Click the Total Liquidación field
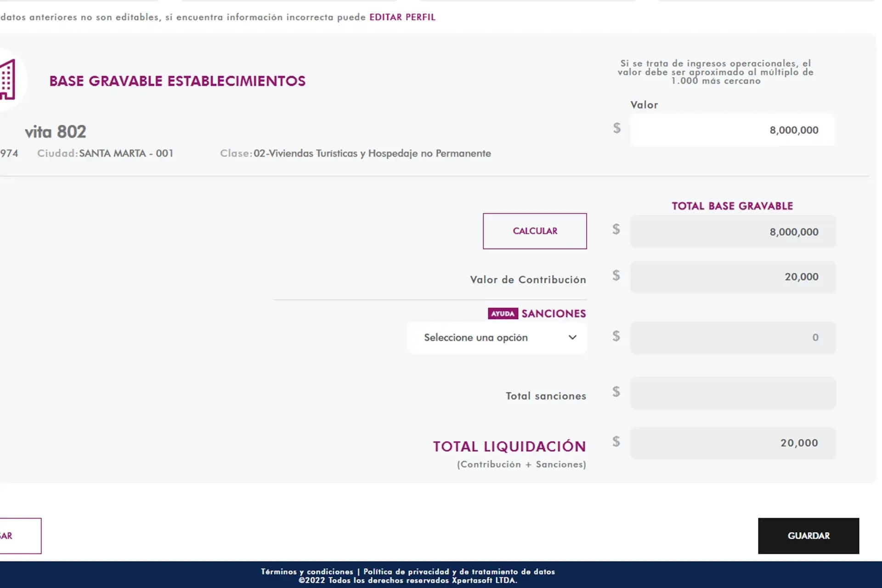The height and width of the screenshot is (588, 882). coord(733,443)
